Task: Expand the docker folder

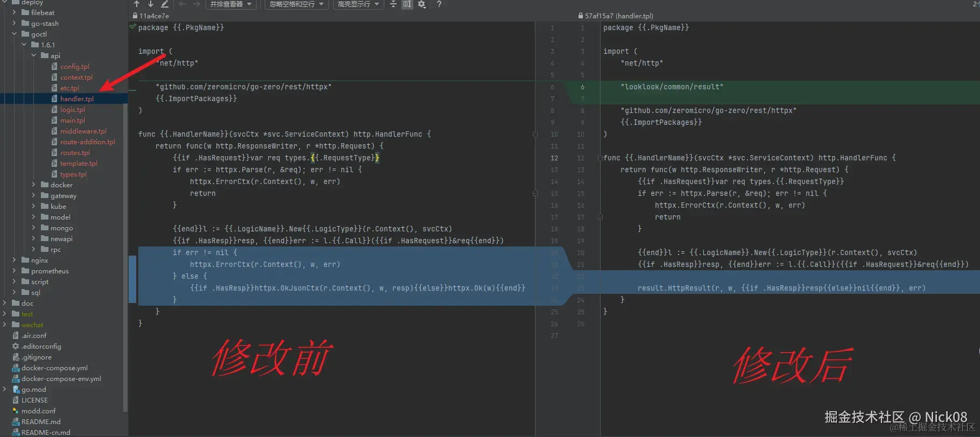Action: [x=34, y=185]
